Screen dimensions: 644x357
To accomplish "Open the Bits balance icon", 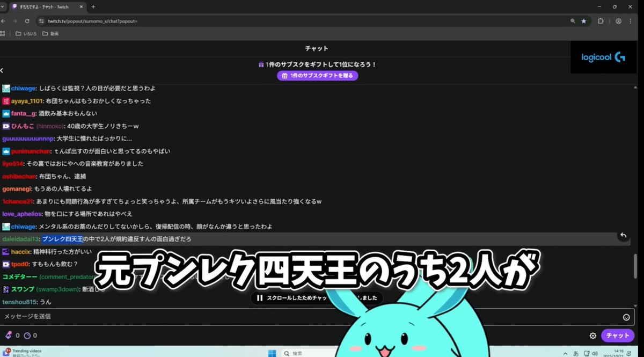I will pos(8,336).
